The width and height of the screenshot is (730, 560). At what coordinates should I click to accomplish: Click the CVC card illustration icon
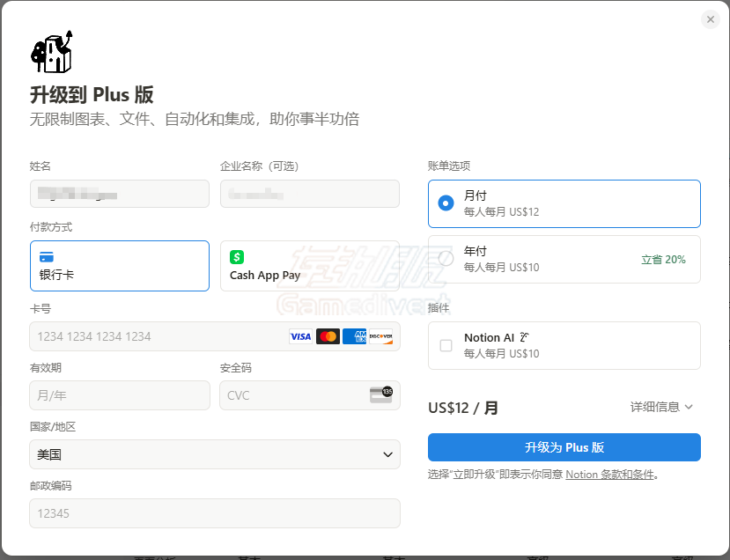pos(382,394)
